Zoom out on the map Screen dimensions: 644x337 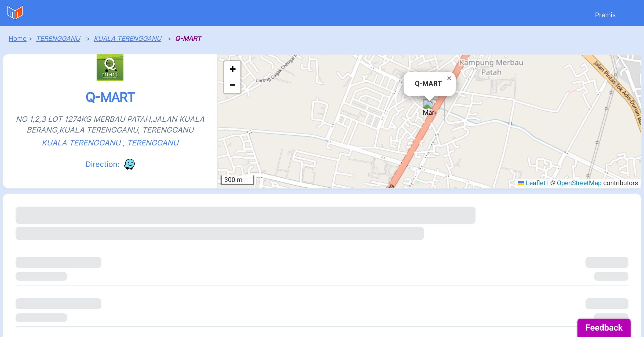[232, 85]
